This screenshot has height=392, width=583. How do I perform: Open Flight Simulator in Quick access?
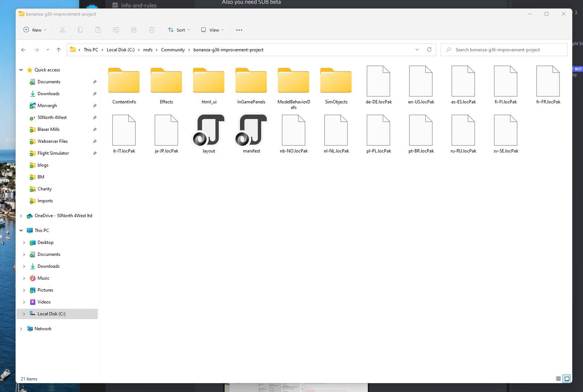coord(53,153)
